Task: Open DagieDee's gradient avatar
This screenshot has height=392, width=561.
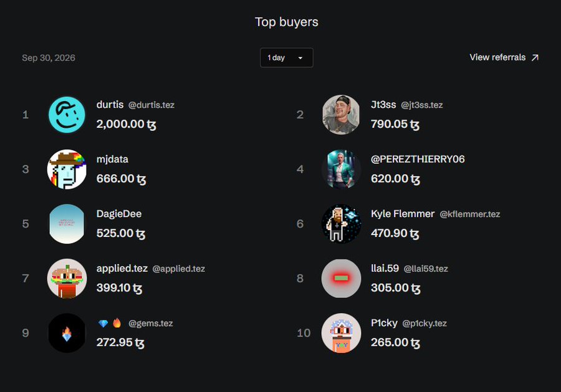Action: (x=67, y=224)
